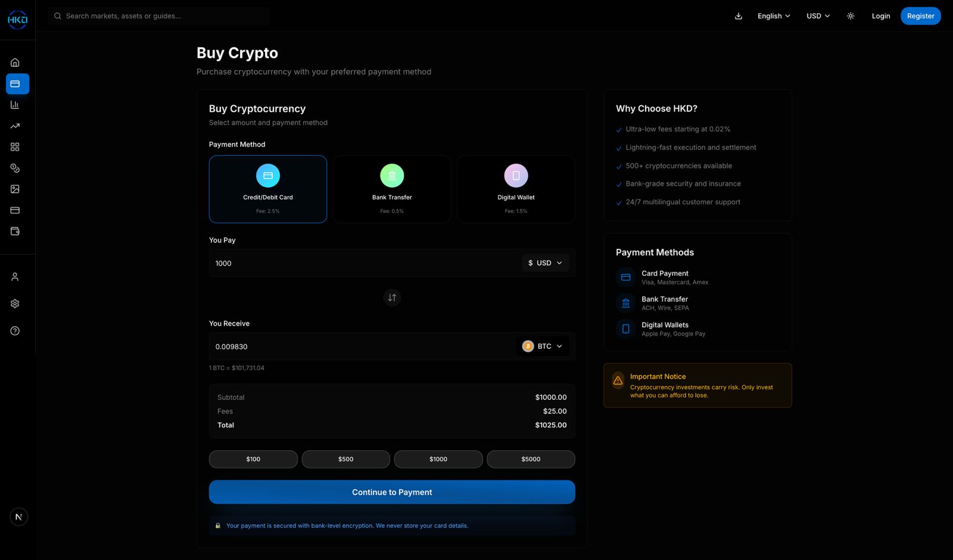Viewport: 953px width, 560px height.
Task: Open the USD currency dropdown in header
Action: pyautogui.click(x=818, y=16)
